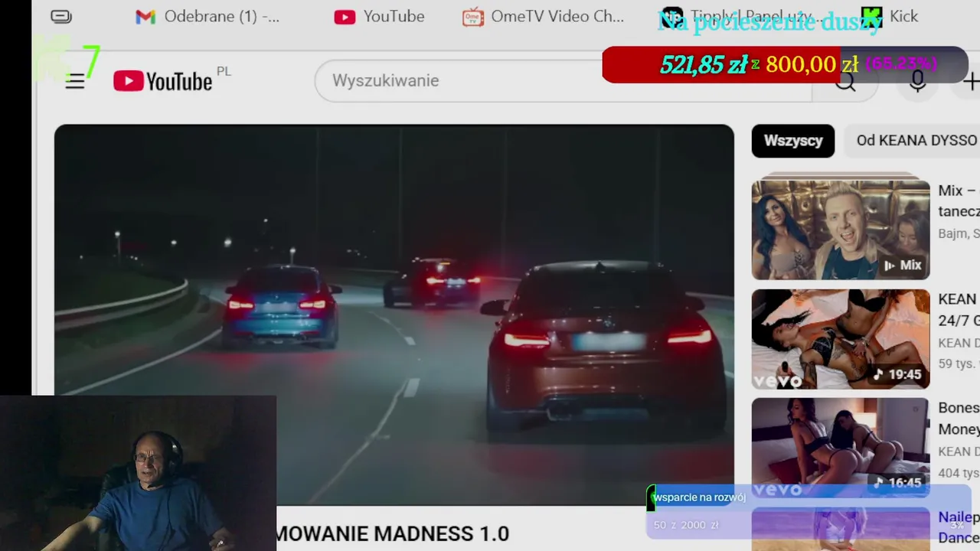
Task: Open the YouTube bookmark in bar
Action: (379, 17)
